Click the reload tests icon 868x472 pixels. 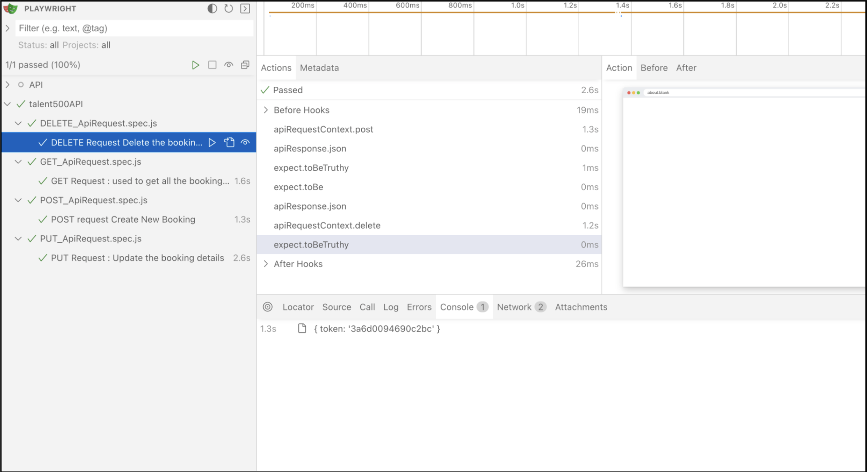pyautogui.click(x=229, y=8)
